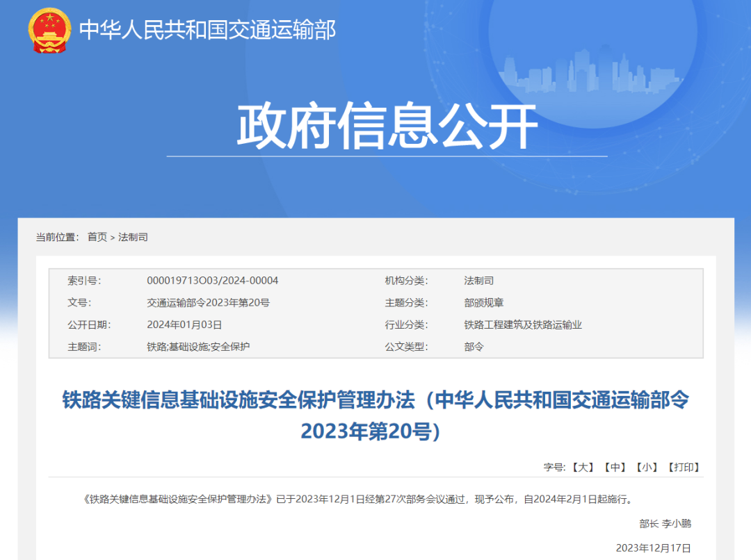Set font size to 大
751x560 pixels.
click(x=583, y=467)
